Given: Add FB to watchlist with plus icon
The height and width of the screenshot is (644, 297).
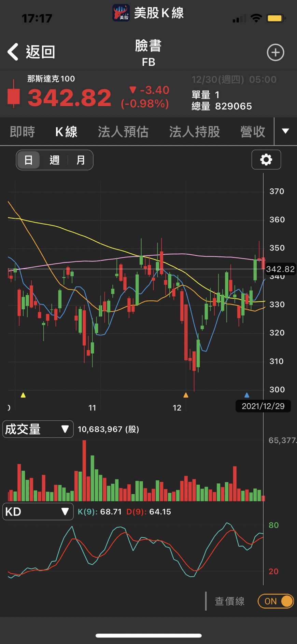Looking at the screenshot, I should click(275, 52).
